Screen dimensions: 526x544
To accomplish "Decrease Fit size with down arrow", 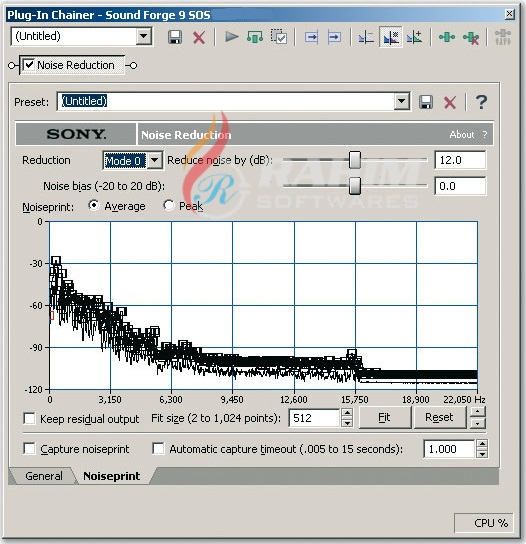I will (x=347, y=423).
